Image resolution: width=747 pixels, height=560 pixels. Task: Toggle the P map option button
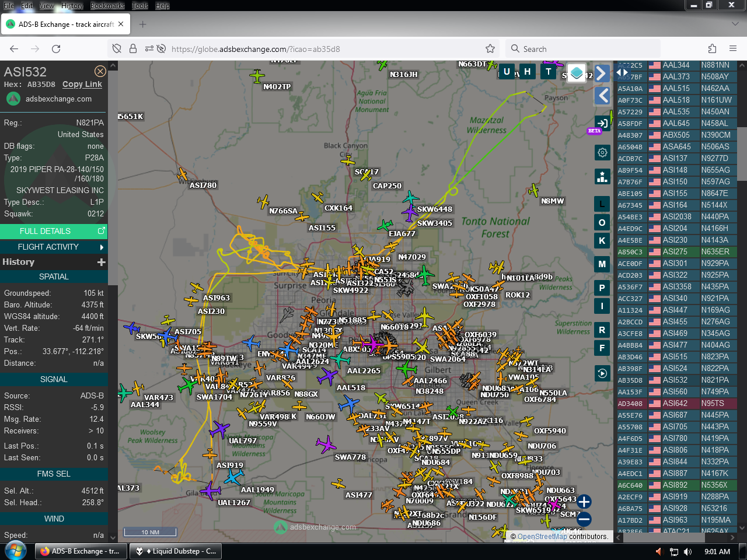coord(602,288)
